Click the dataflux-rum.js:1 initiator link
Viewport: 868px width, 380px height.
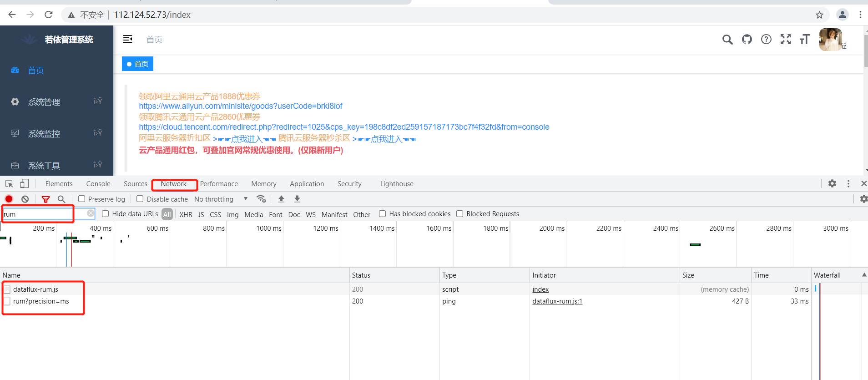pos(557,301)
